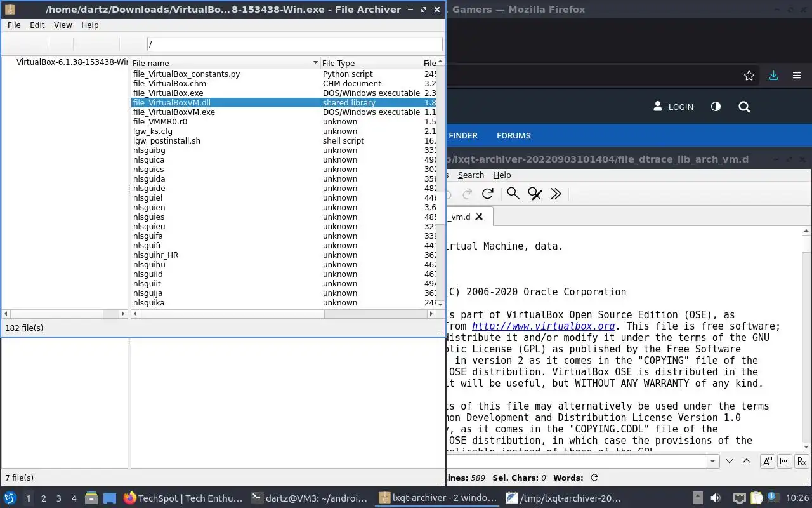812x508 pixels.
Task: Switch to the /tmp/lxqt-archiver editor taskbar entry
Action: coord(563,498)
